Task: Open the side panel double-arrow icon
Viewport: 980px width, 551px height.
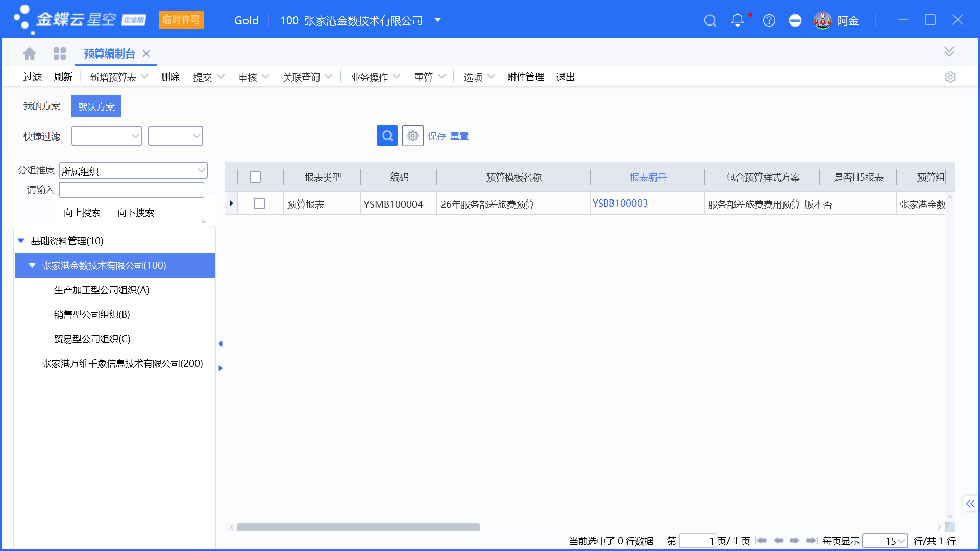Action: (970, 504)
